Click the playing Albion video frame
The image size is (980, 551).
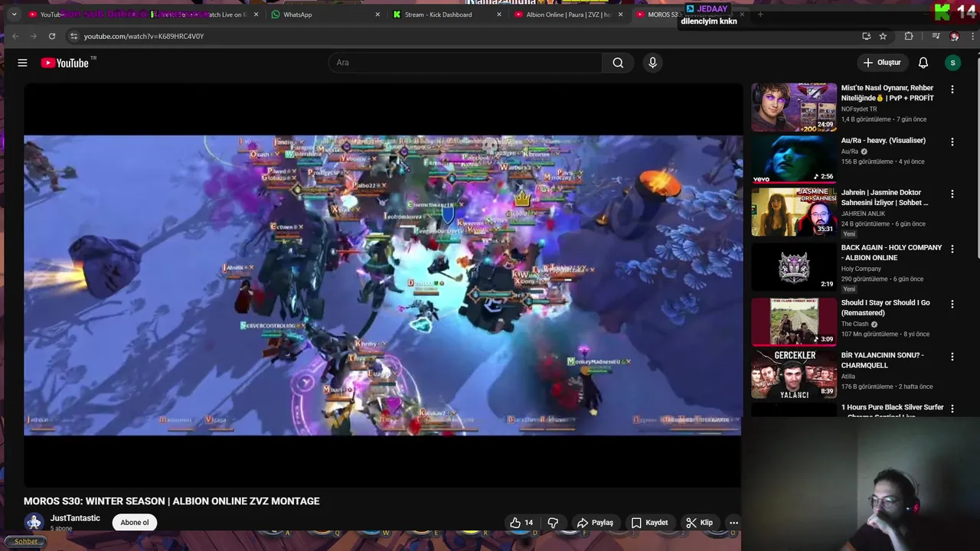pyautogui.click(x=383, y=285)
